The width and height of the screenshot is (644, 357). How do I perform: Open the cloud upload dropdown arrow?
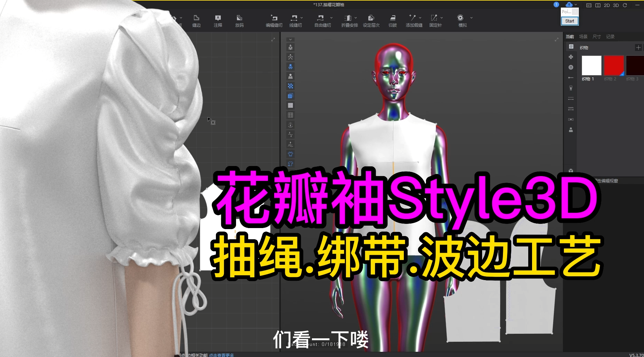pyautogui.click(x=576, y=5)
